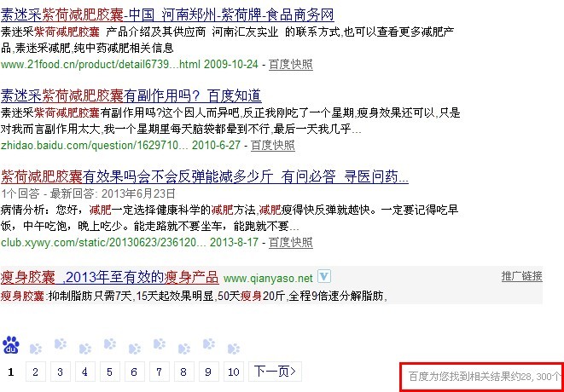Image resolution: width=564 pixels, height=392 pixels.
Task: Click the 1个回答 - 最新回答 2013年6月23日 line
Action: 88,194
